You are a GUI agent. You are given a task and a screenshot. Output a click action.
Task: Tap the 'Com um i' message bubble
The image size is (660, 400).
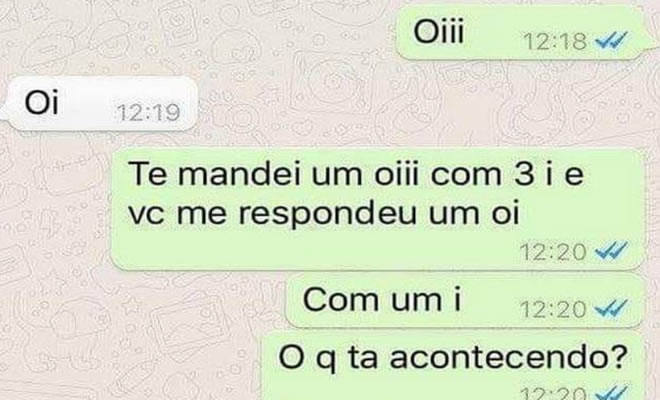coord(465,300)
